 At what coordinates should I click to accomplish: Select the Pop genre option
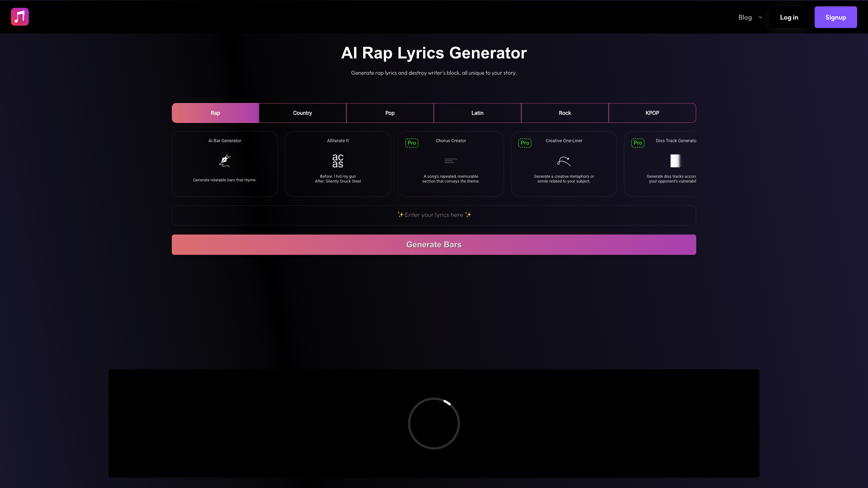click(x=390, y=113)
